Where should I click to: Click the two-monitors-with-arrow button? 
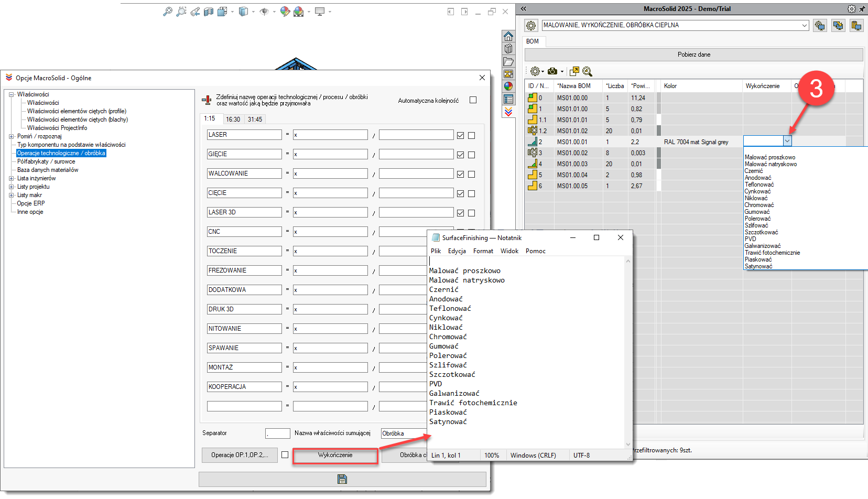838,25
